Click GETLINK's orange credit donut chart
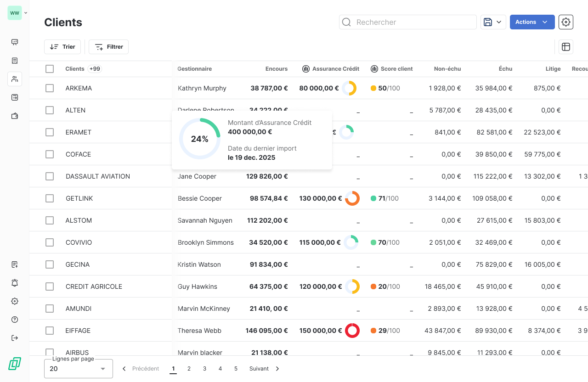 click(352, 198)
